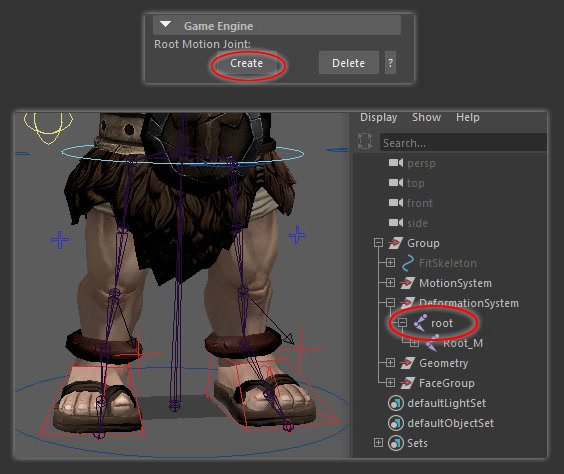Select the Group node label
Screen dimensions: 564x474
coord(423,243)
